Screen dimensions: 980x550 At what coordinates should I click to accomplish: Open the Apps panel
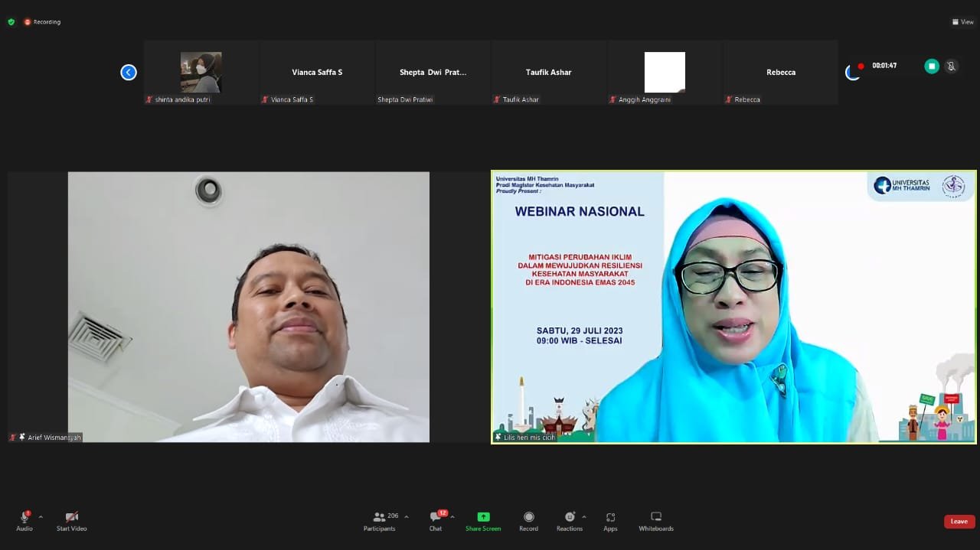coord(610,521)
